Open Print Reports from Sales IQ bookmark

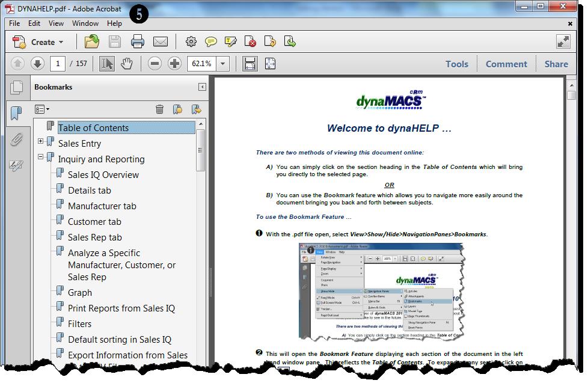[x=121, y=308]
